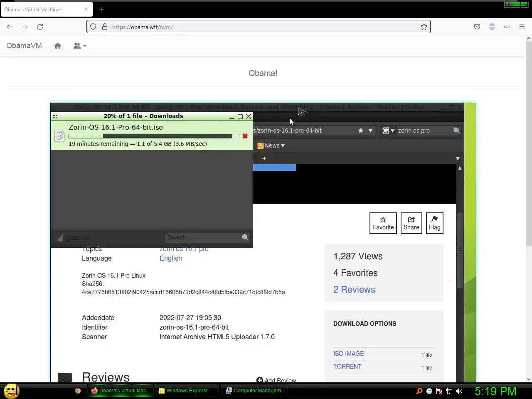Image resolution: width=532 pixels, height=399 pixels.
Task: Open the Downloads window menu icon
Action: coord(55,116)
